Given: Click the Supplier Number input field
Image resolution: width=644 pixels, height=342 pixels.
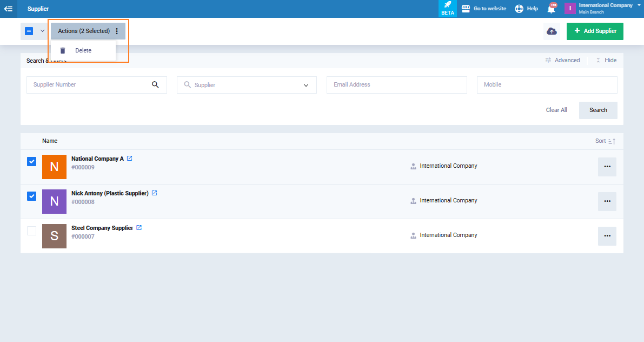Looking at the screenshot, I should click(89, 85).
